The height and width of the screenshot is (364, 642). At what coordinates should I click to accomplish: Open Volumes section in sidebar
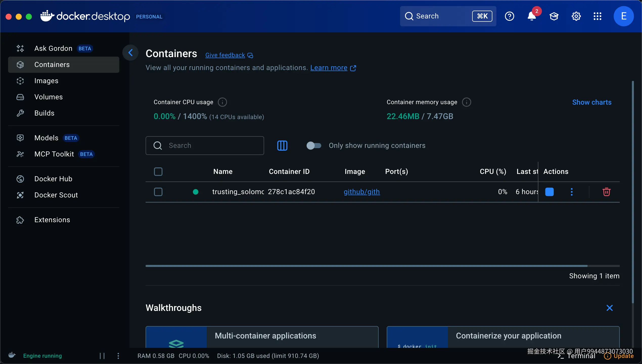coord(48,97)
